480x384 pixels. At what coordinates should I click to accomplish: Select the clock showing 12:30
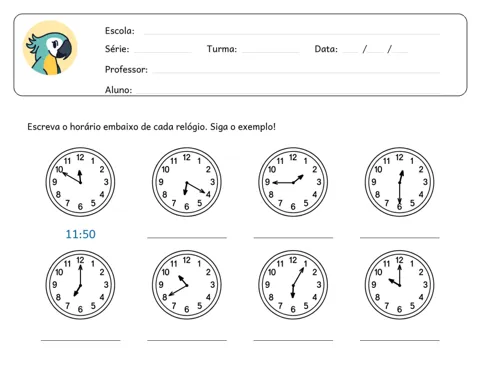[399, 182]
